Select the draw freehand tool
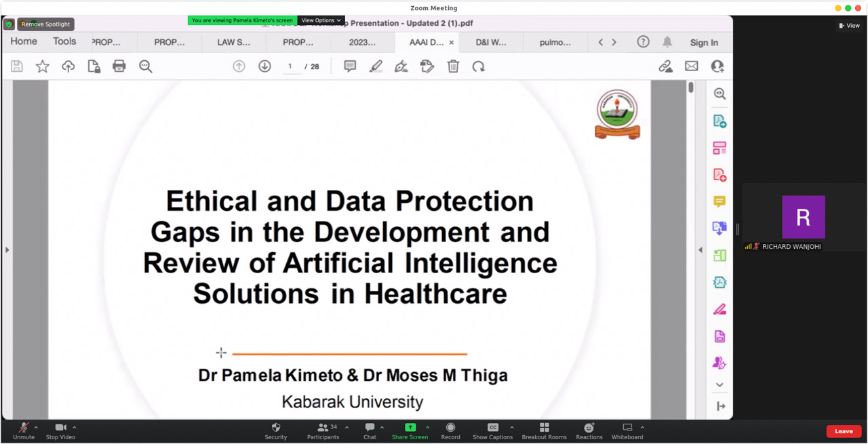Screen dimensions: 868x444 click(401, 66)
